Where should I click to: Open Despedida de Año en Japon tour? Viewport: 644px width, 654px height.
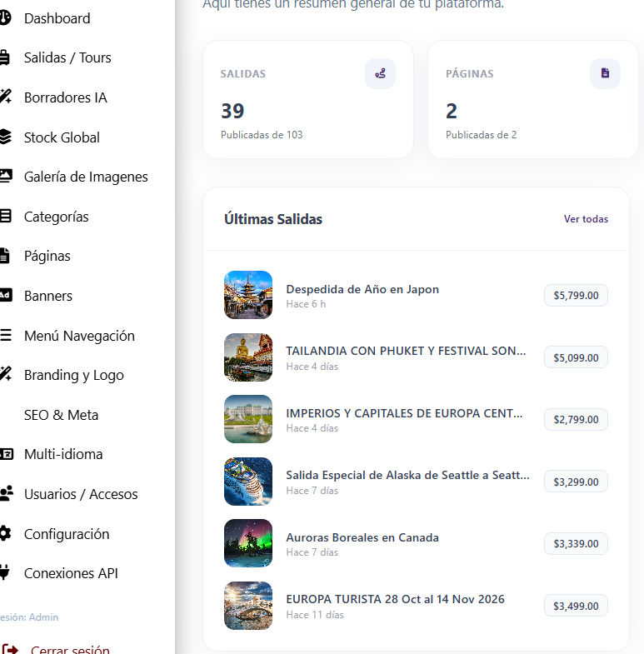click(x=362, y=289)
